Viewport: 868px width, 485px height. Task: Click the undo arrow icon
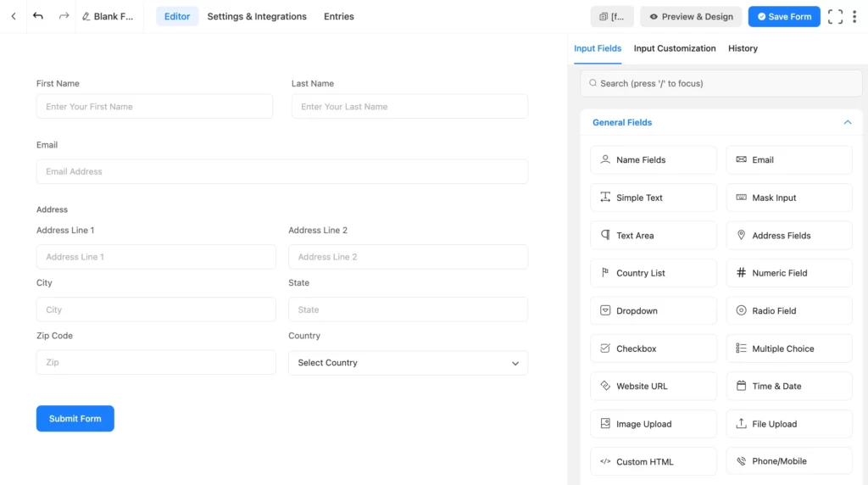(37, 16)
